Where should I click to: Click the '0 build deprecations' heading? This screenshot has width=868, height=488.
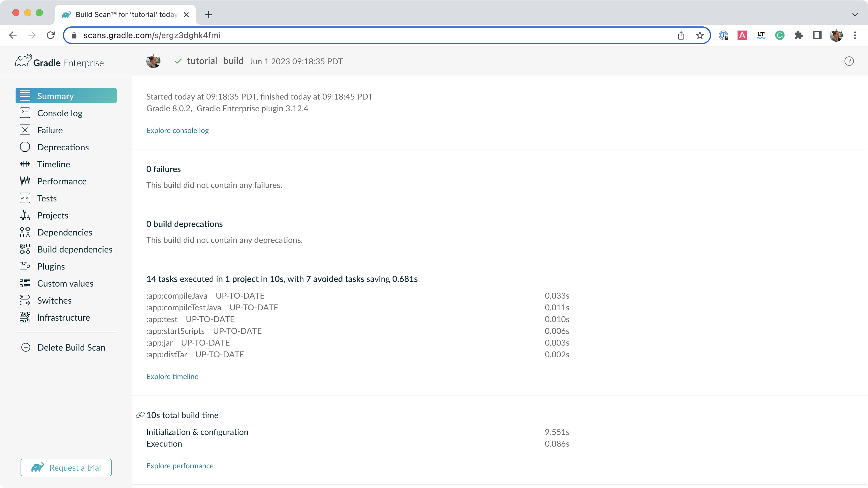[x=184, y=224]
